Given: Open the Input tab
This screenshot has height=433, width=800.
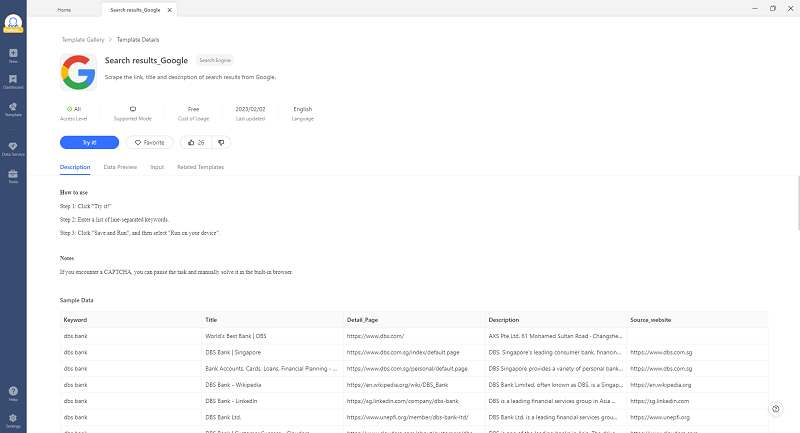Looking at the screenshot, I should click(157, 167).
